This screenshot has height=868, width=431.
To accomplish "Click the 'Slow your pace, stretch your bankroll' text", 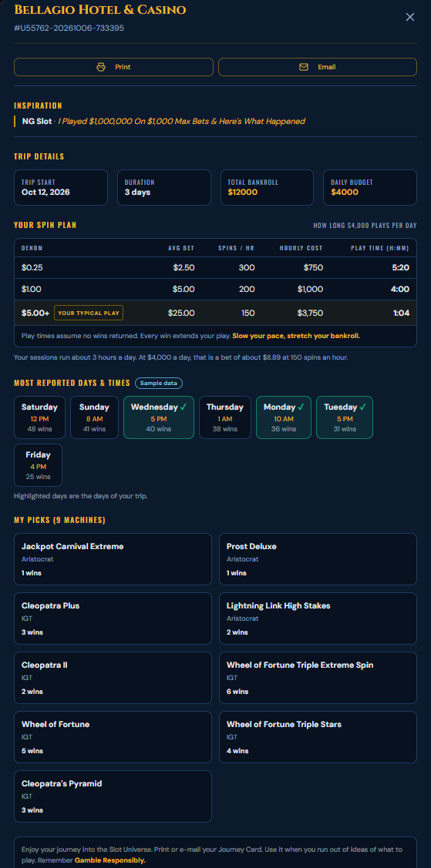I will point(296,336).
